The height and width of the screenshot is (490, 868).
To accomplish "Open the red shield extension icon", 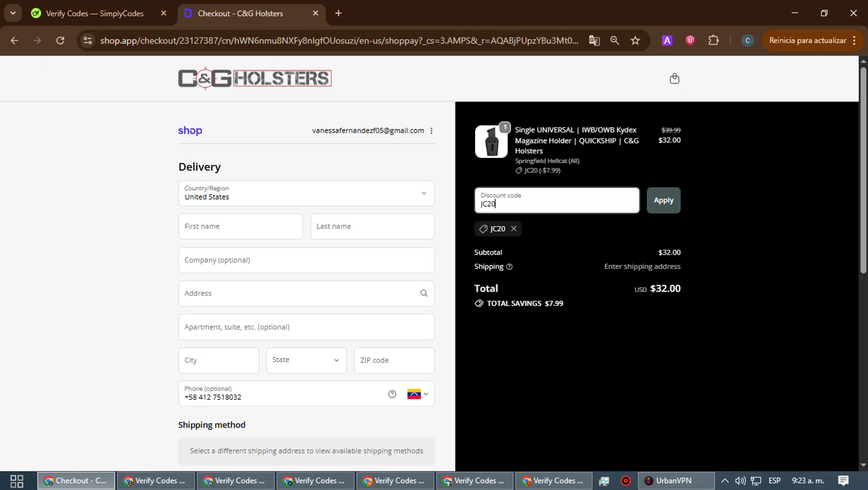I will (690, 40).
